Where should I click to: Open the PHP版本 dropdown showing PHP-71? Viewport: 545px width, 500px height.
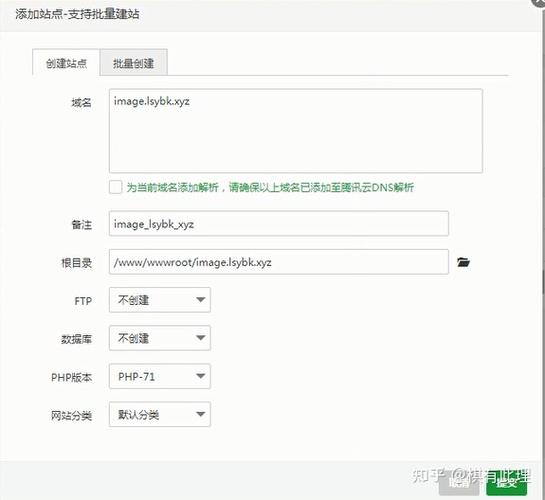(160, 376)
